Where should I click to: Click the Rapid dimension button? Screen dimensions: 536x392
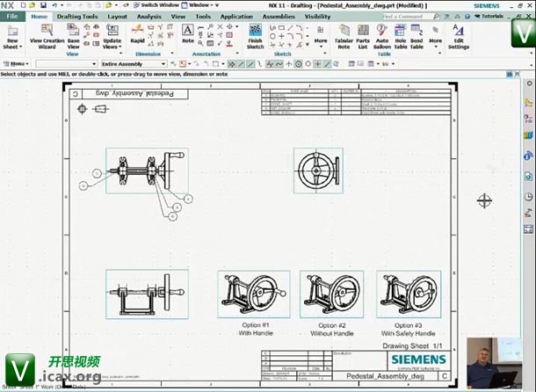coord(137,34)
